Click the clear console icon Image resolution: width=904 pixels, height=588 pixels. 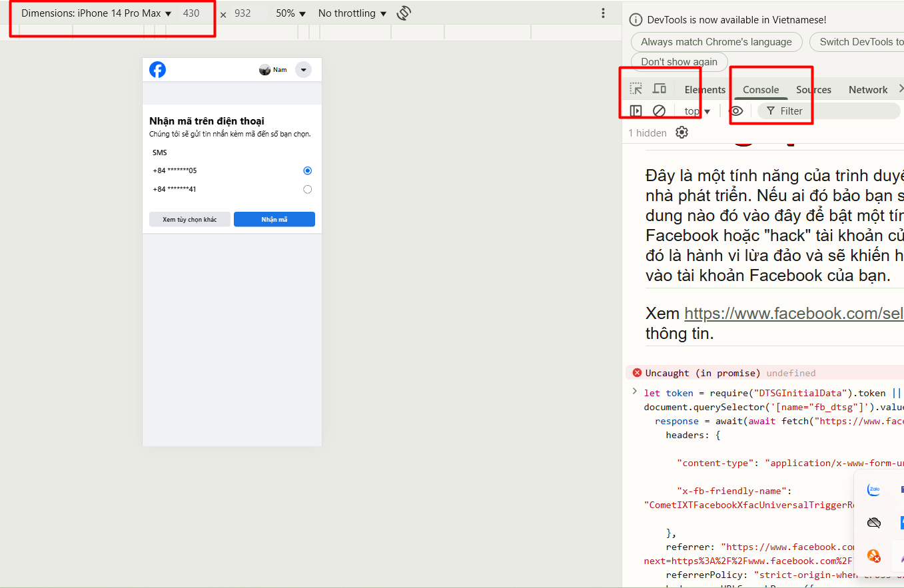tap(659, 111)
